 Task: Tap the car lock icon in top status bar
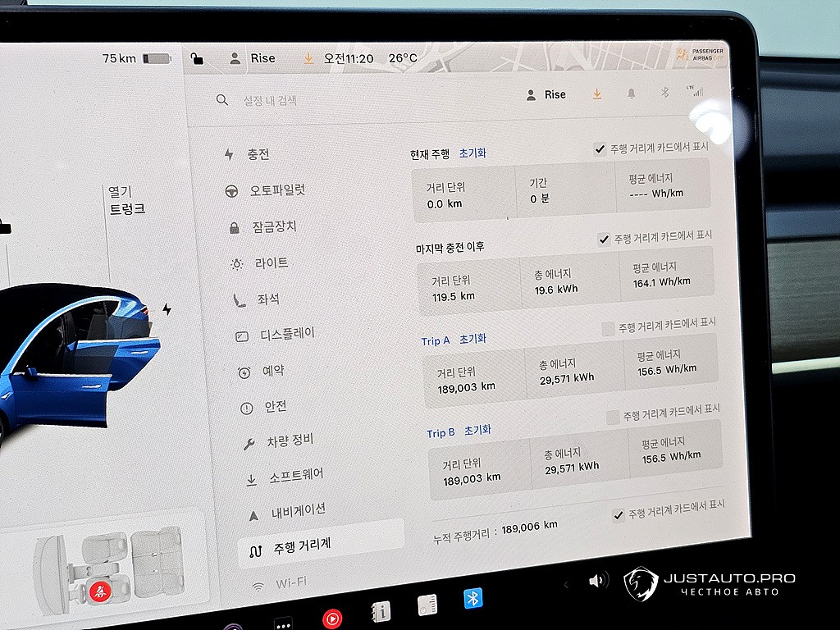pos(196,58)
